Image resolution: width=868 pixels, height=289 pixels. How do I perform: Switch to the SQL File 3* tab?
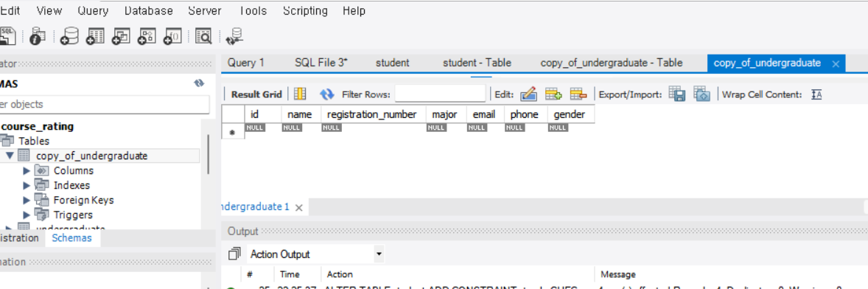point(321,63)
